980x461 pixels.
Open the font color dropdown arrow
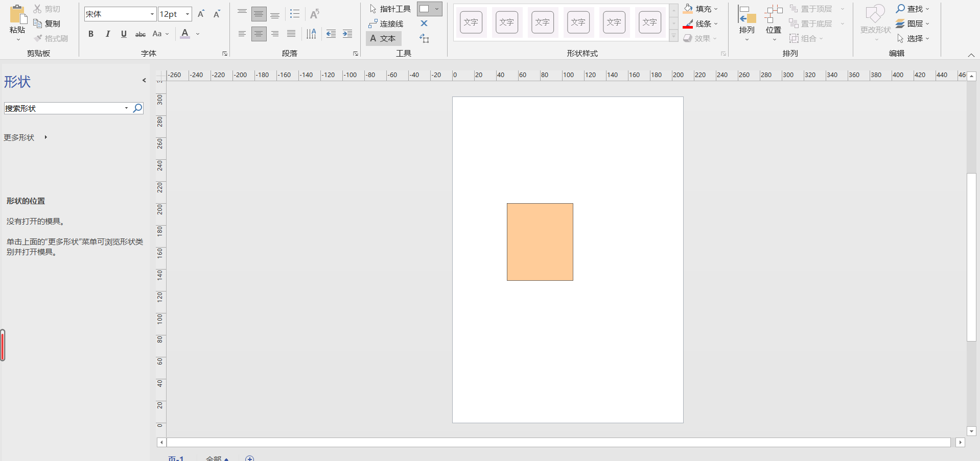tap(198, 34)
